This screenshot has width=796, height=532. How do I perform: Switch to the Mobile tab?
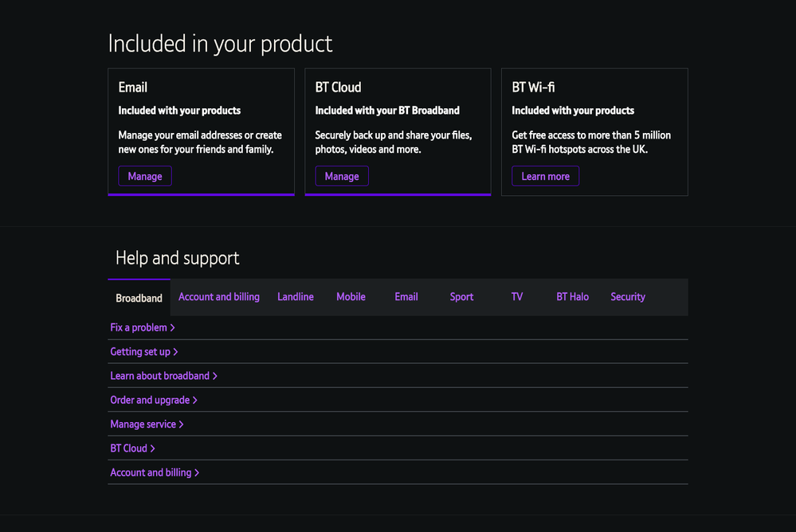351,297
